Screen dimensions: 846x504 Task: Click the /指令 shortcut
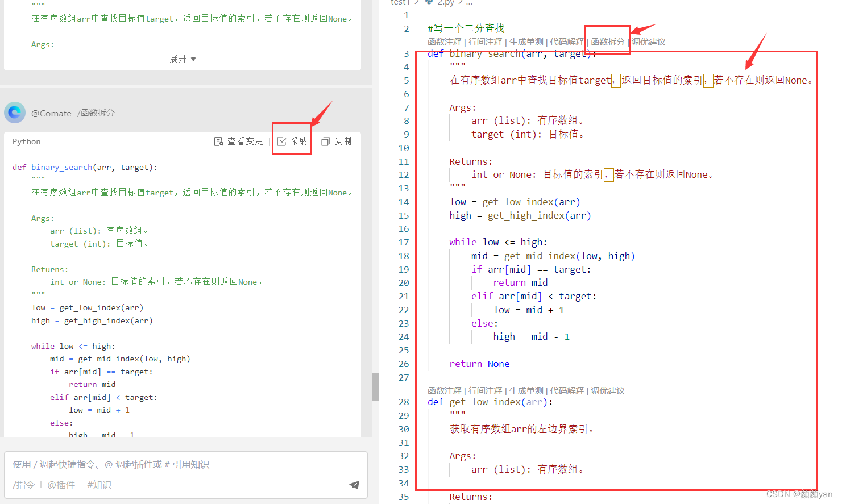pos(24,485)
